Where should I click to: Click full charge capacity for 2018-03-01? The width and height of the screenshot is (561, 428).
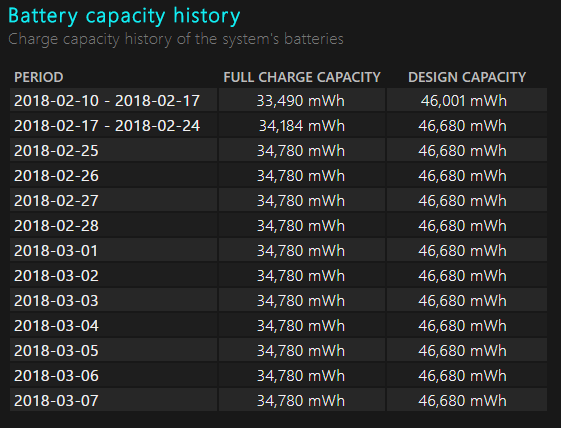point(302,250)
